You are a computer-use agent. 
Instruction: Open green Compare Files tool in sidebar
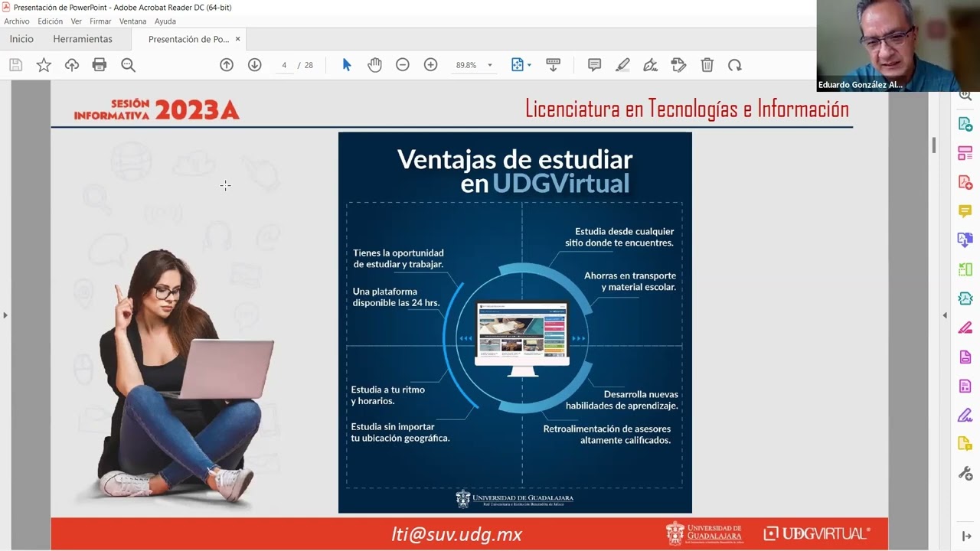pos(965,269)
